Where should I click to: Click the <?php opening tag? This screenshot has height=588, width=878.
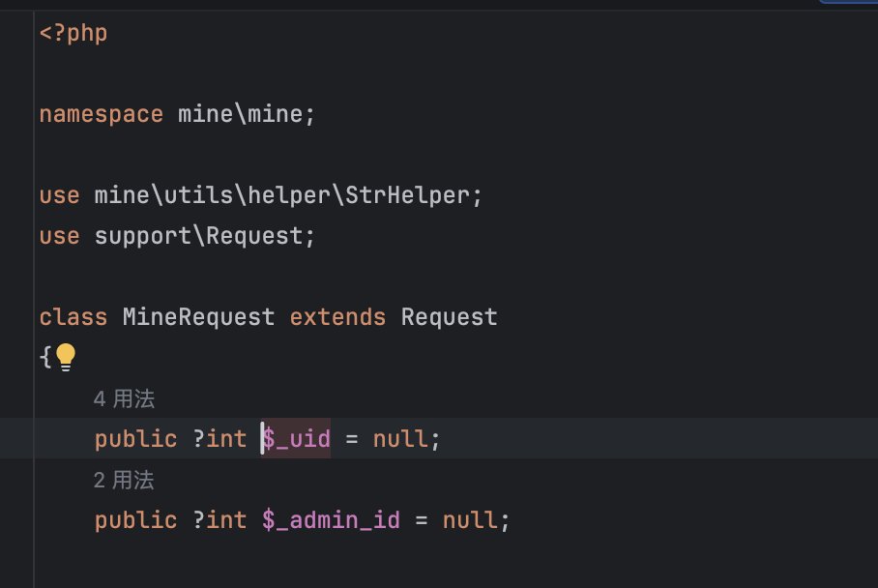click(x=73, y=33)
